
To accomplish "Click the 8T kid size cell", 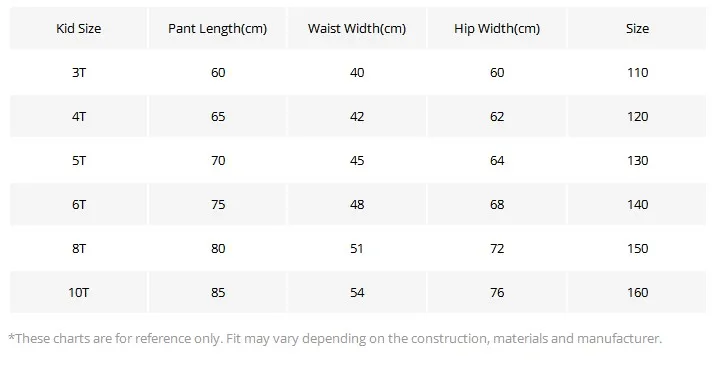I will (79, 249).
